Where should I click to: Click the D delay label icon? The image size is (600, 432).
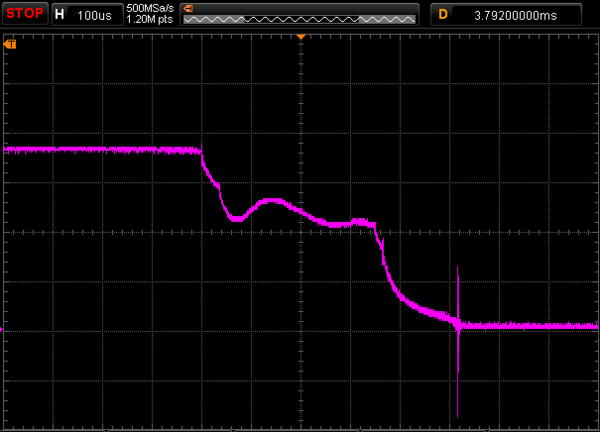[x=443, y=15]
